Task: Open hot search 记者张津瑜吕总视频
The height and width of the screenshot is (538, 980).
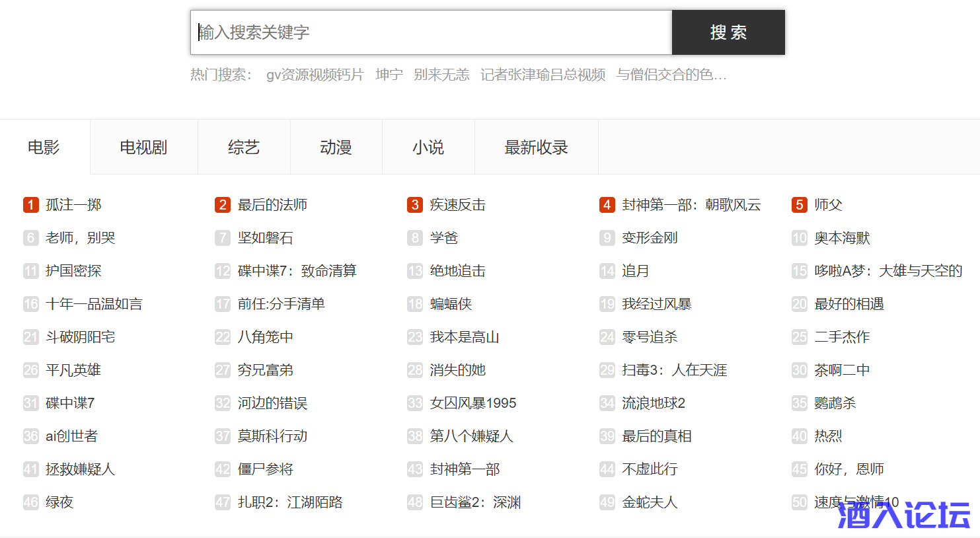Action: pyautogui.click(x=543, y=75)
